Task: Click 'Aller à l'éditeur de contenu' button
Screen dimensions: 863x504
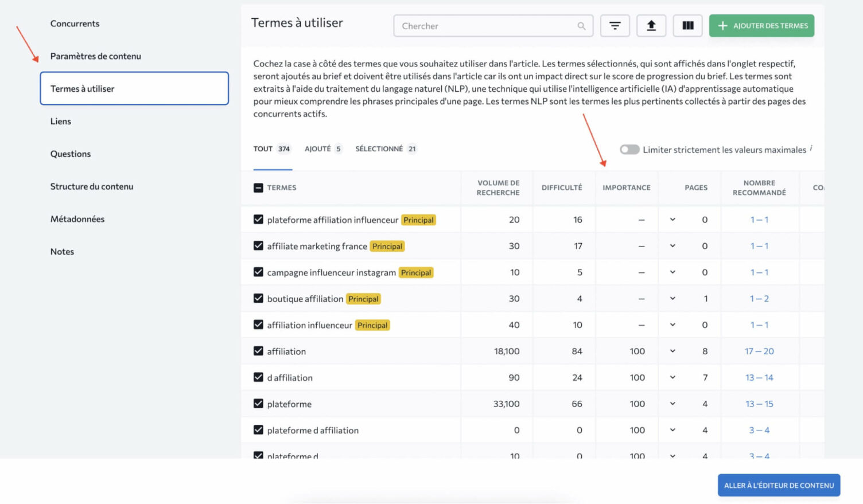Action: click(x=779, y=485)
